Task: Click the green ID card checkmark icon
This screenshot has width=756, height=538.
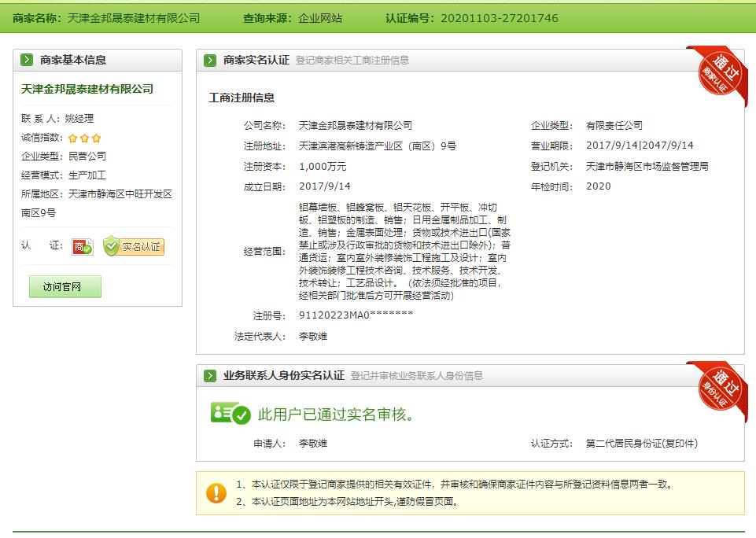Action: (230, 414)
